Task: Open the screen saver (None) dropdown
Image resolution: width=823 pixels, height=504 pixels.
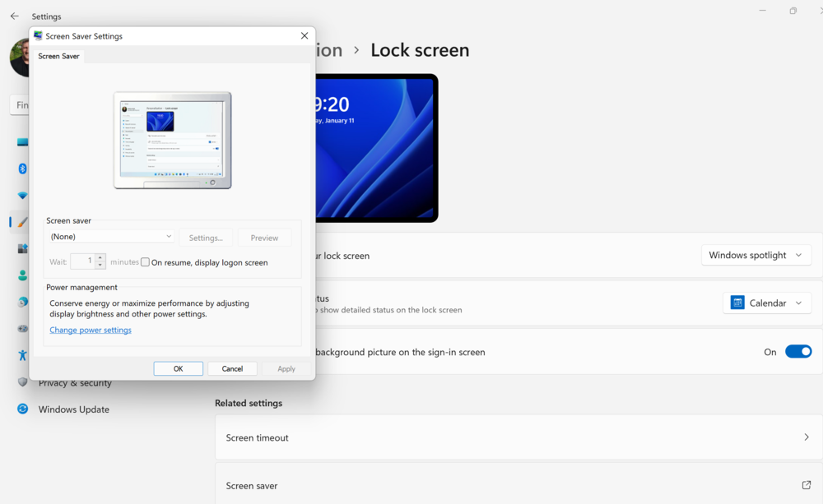Action: [x=111, y=237]
